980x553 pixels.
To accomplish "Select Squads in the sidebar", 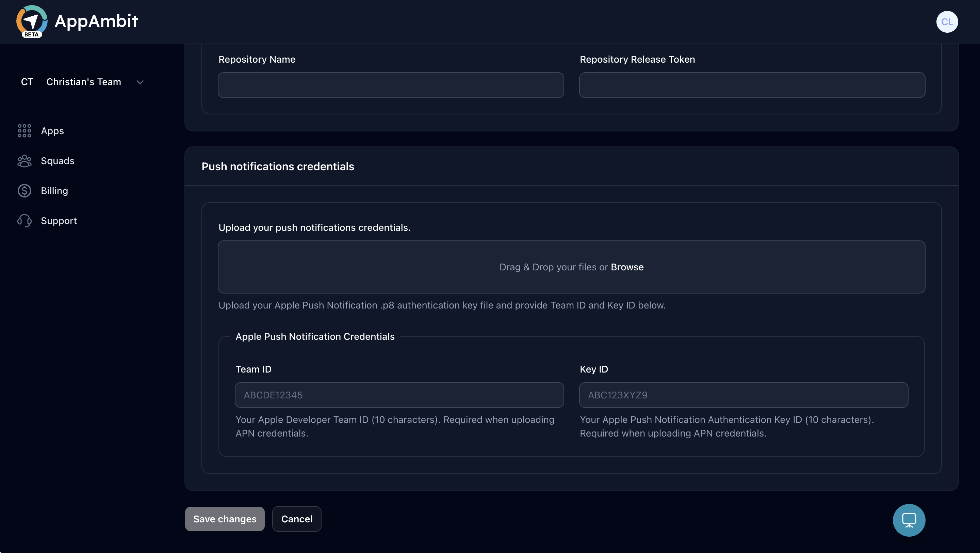I will pyautogui.click(x=58, y=161).
